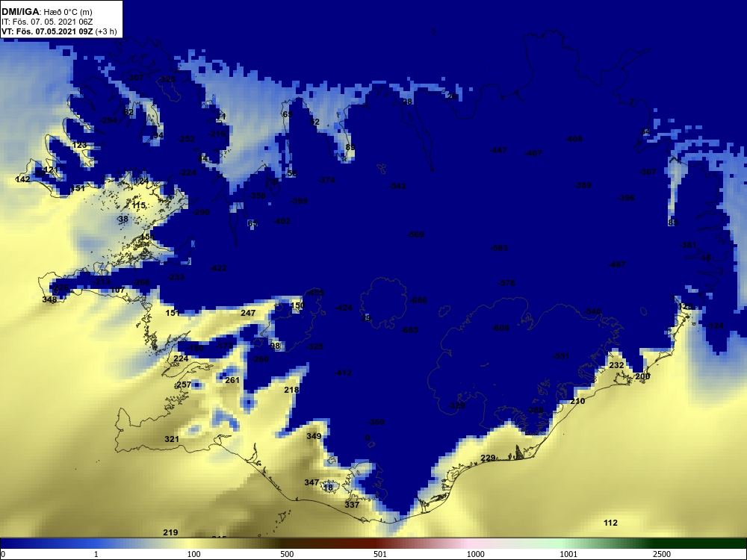
Task: Click the map value -424
Action: pos(344,308)
